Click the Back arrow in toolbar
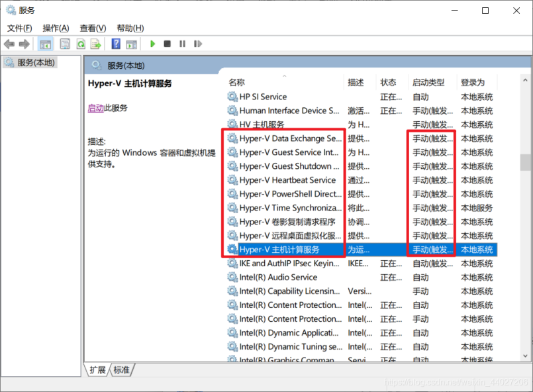Image resolution: width=533 pixels, height=392 pixels. pos(9,44)
